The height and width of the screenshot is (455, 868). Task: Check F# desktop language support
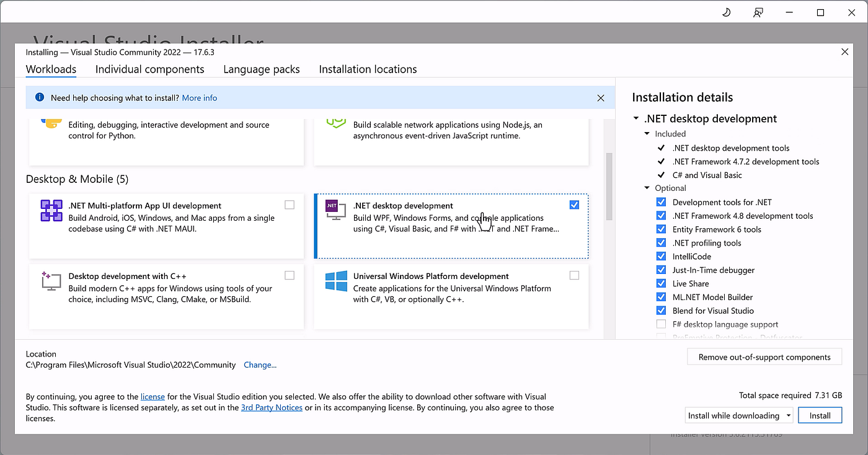[661, 324]
